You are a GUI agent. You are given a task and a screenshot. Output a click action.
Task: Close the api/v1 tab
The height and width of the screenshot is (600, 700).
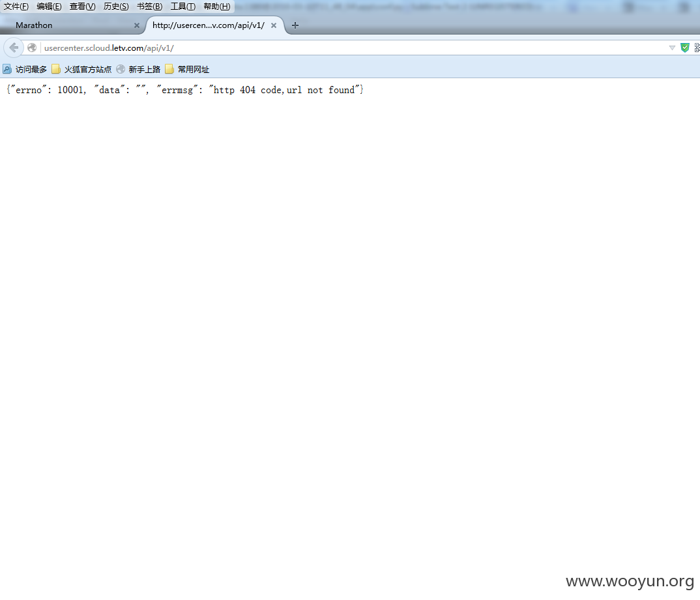pos(274,25)
